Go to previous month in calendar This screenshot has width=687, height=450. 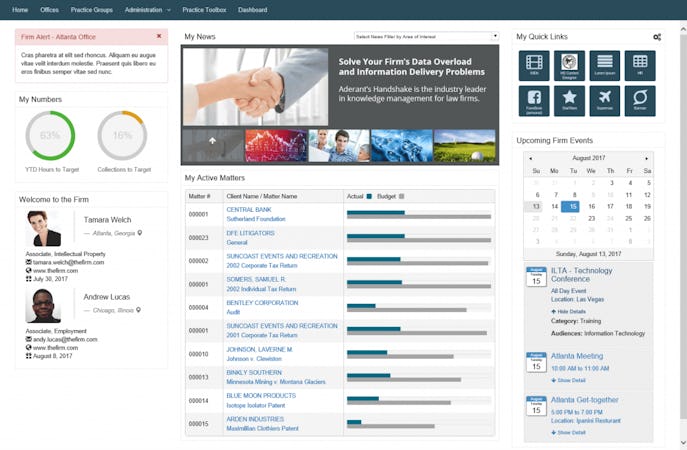coord(531,158)
